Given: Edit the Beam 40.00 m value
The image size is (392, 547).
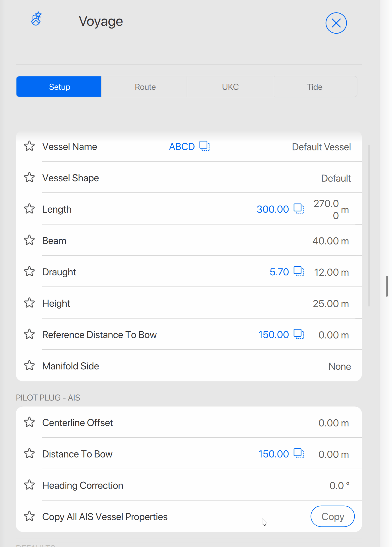Looking at the screenshot, I should tap(330, 241).
